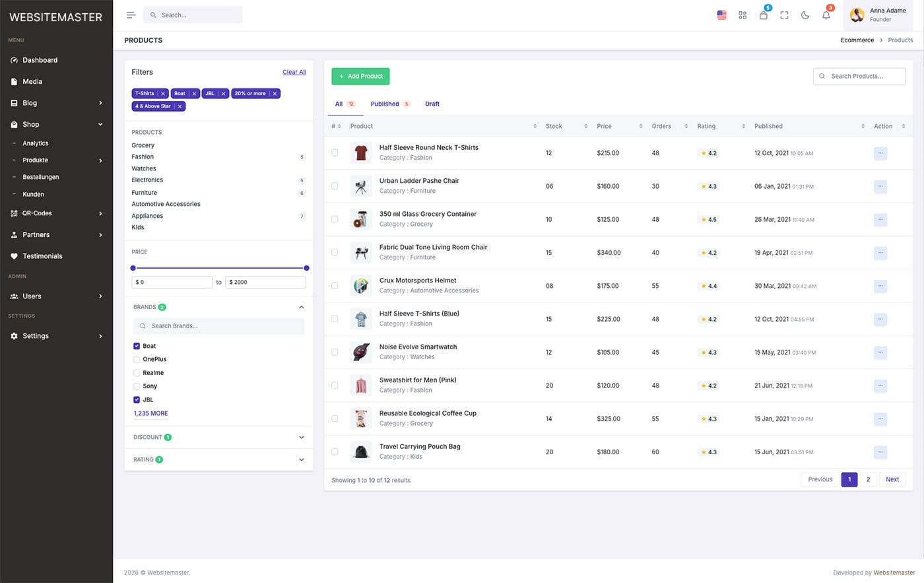Open the shopping cart icon with 5 items
This screenshot has width=924, height=583.
[764, 15]
